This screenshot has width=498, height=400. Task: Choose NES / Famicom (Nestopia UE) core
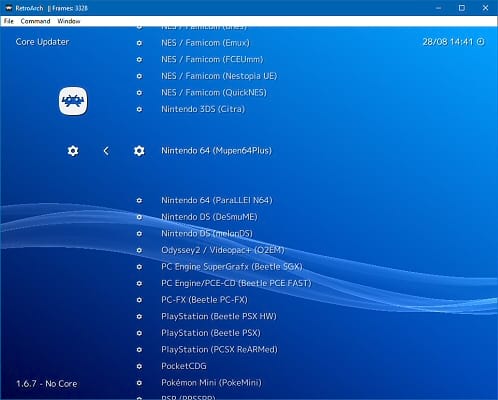(219, 76)
